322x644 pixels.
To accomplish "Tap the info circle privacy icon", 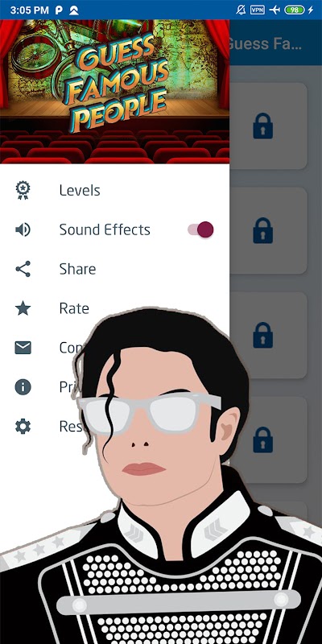I will 23,387.
